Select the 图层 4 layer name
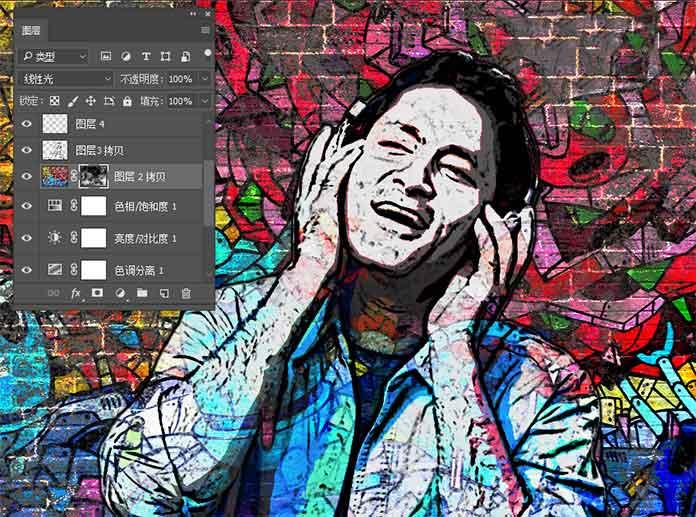696x517 pixels. coord(90,123)
